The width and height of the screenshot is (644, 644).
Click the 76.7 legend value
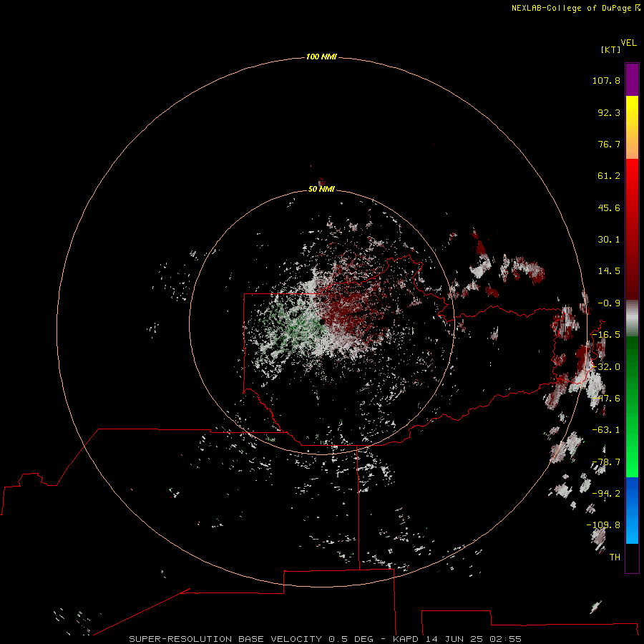click(x=609, y=144)
